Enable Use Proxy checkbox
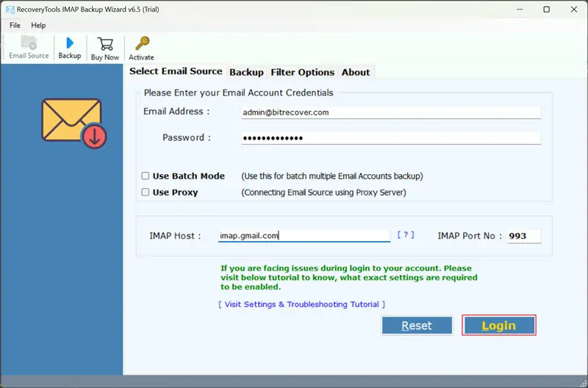 pyautogui.click(x=145, y=193)
